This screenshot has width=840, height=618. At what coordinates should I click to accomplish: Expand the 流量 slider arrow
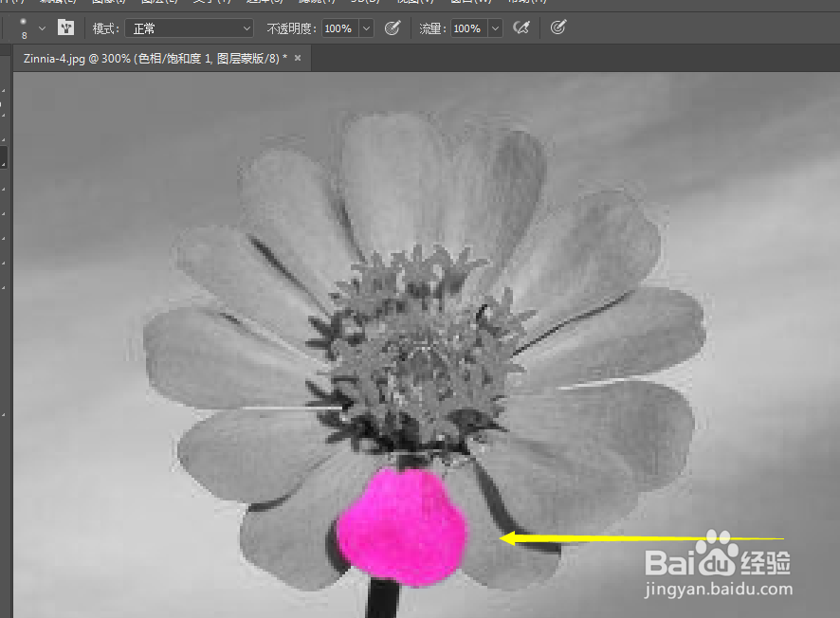click(496, 28)
